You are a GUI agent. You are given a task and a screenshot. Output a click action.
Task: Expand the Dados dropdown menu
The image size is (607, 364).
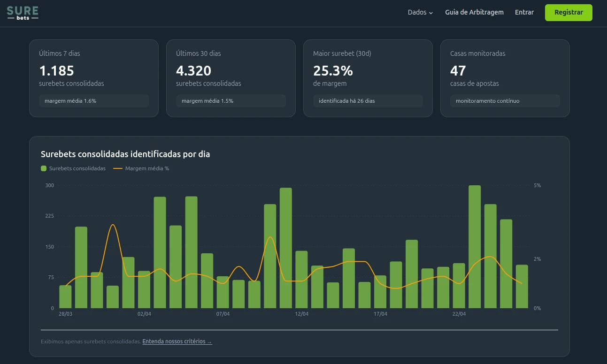(x=420, y=13)
